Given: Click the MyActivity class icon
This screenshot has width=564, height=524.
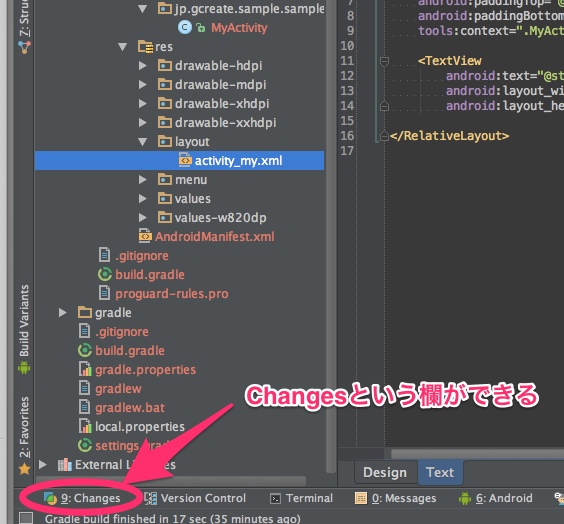Looking at the screenshot, I should pyautogui.click(x=185, y=27).
